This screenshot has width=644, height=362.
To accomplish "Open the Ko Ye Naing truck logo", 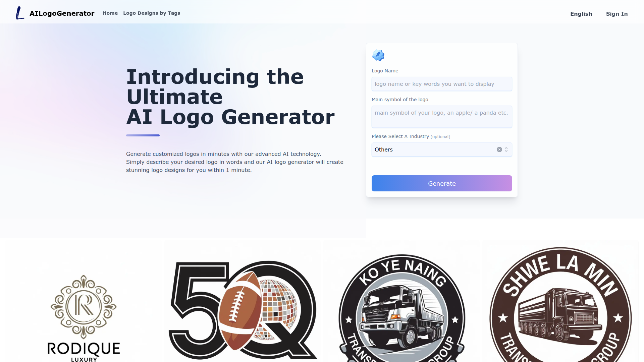I will (x=402, y=302).
